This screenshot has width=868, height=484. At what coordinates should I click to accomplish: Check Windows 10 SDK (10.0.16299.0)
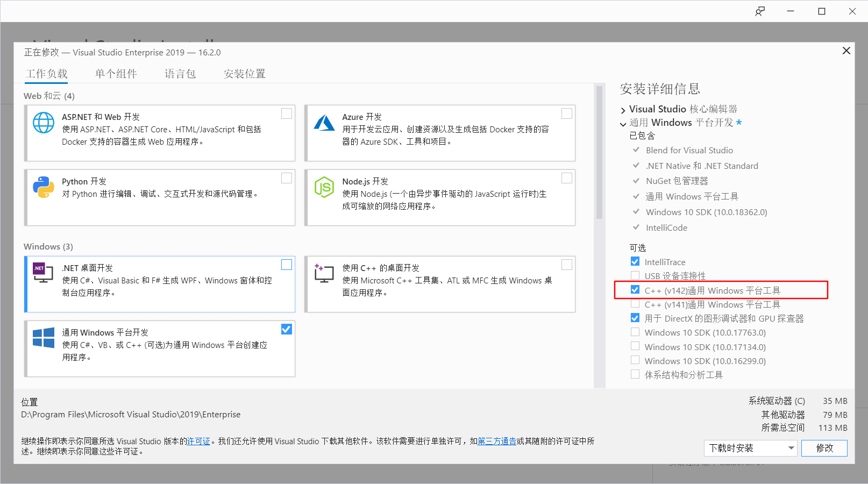point(635,360)
